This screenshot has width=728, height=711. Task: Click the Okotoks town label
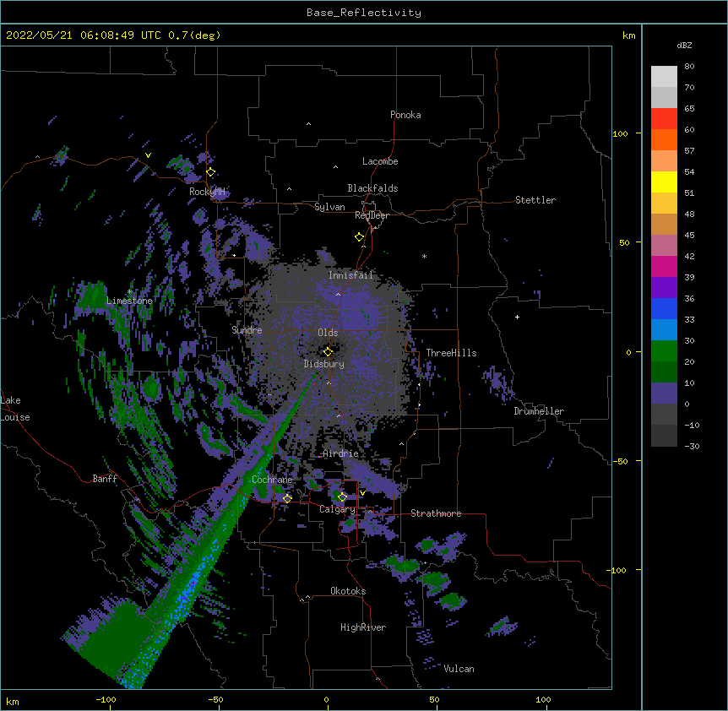point(348,591)
